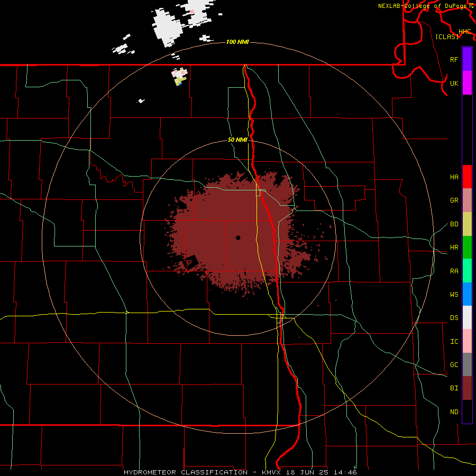Click the 'WS' legend label

point(454,294)
